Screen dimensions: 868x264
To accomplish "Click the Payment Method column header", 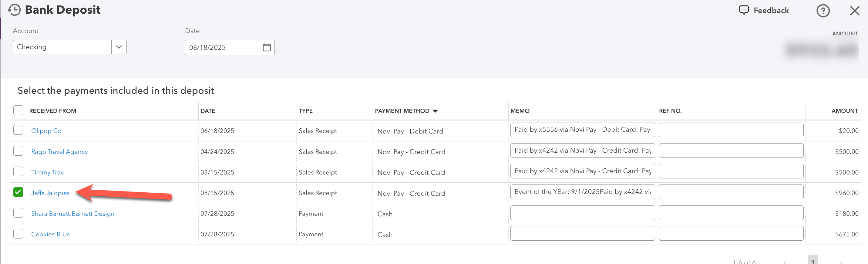I will (402, 111).
